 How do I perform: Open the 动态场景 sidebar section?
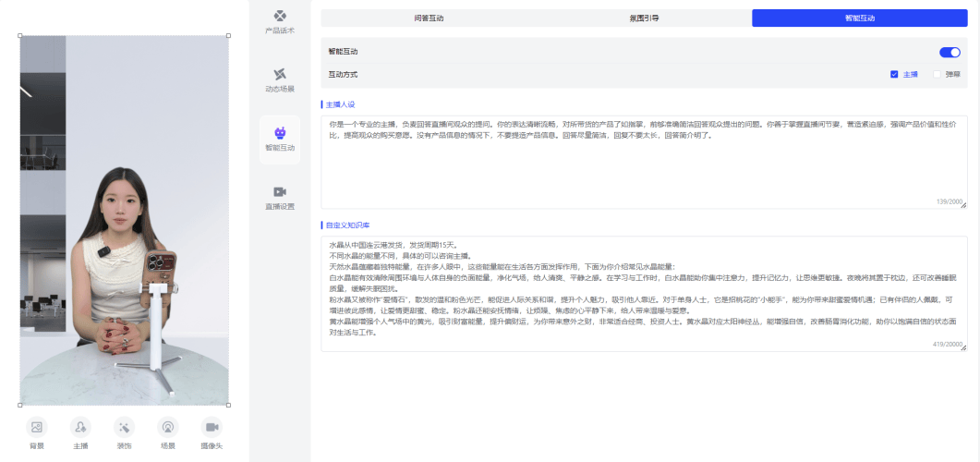click(x=279, y=80)
